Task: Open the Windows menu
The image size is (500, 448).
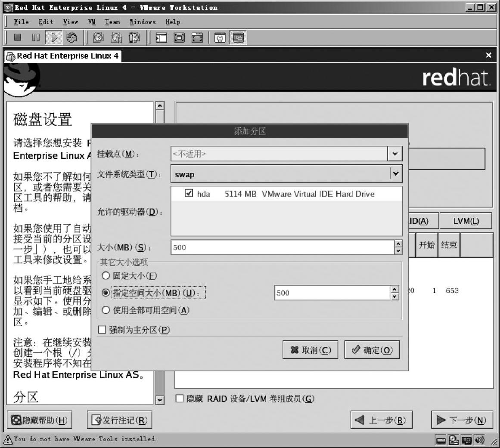Action: coord(143,22)
